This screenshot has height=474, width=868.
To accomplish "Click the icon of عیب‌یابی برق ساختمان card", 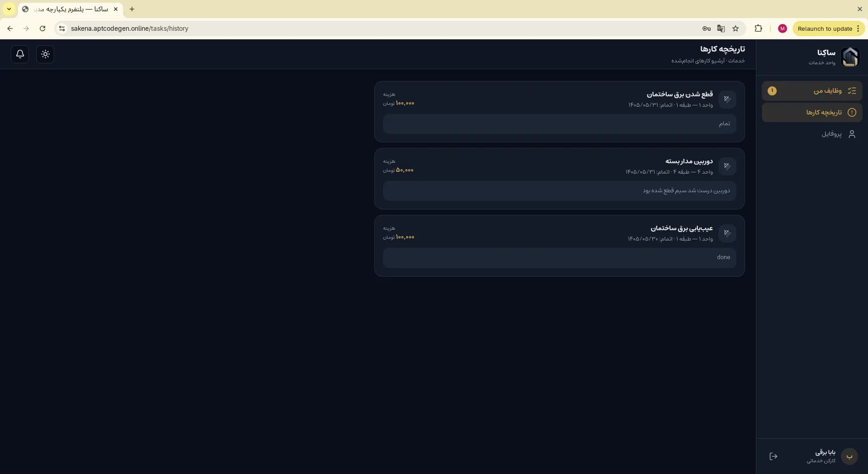I will [x=727, y=233].
